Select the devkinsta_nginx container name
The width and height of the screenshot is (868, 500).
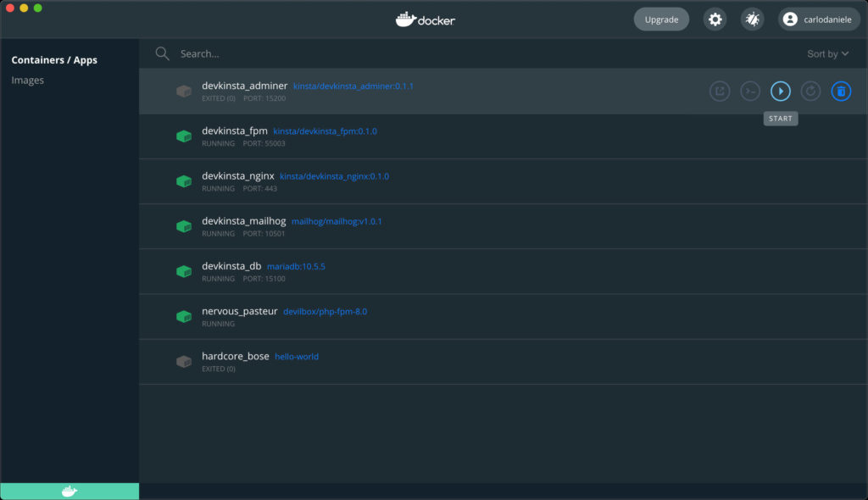pos(238,175)
